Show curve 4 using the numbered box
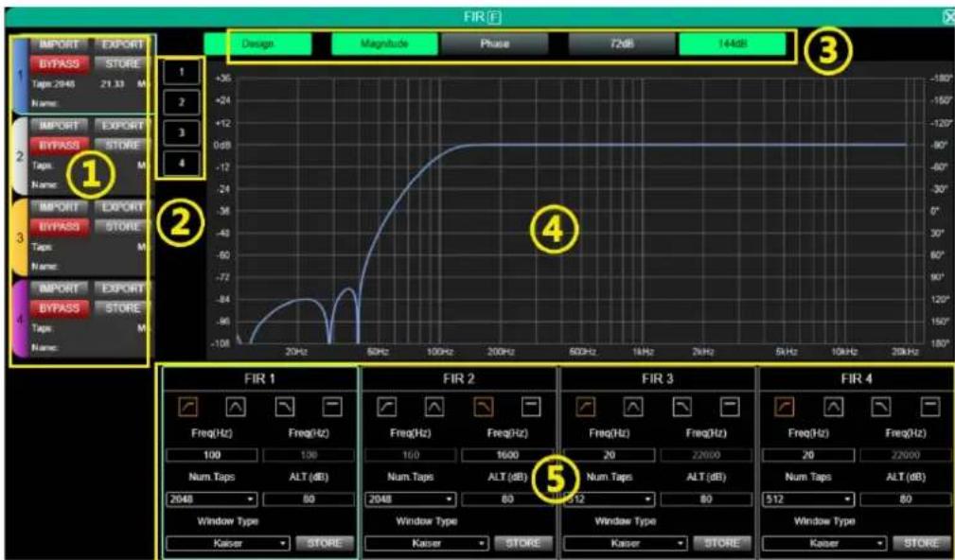Screen dimensions: 955x560 (x=182, y=163)
